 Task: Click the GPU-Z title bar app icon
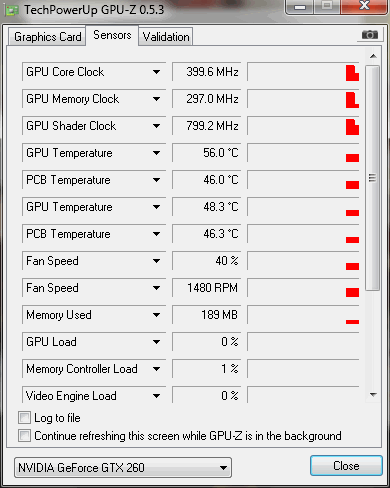[x=12, y=10]
